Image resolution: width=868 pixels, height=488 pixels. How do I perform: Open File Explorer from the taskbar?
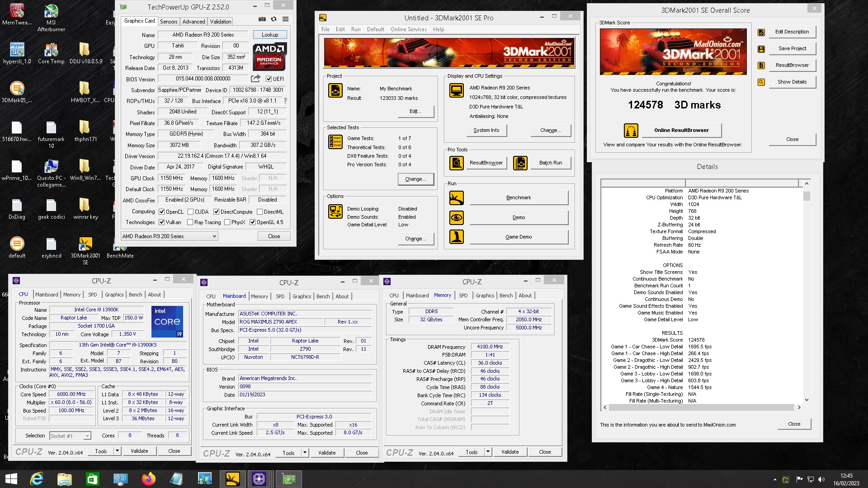[x=64, y=479]
